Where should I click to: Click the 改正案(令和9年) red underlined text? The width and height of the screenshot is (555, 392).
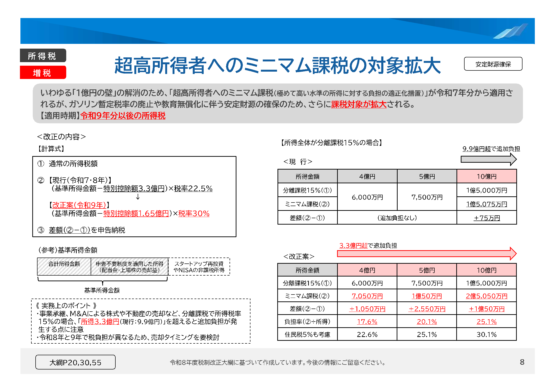tap(79, 205)
